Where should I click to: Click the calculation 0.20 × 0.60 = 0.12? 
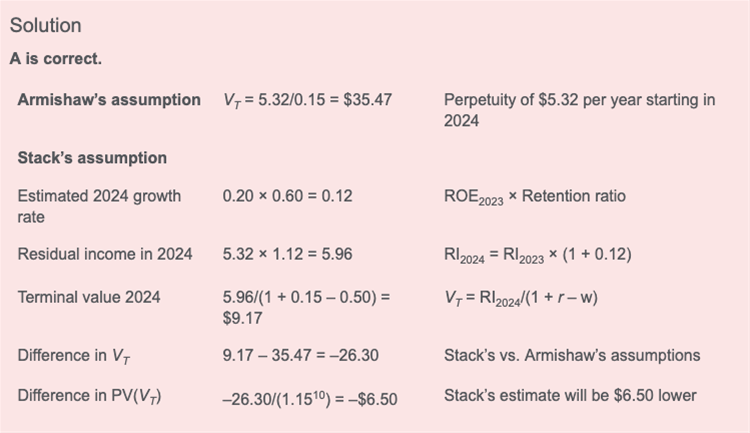point(287,196)
